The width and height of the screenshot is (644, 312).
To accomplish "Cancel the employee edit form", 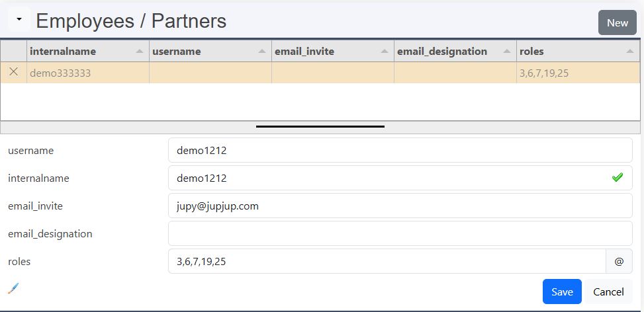I will coord(608,292).
